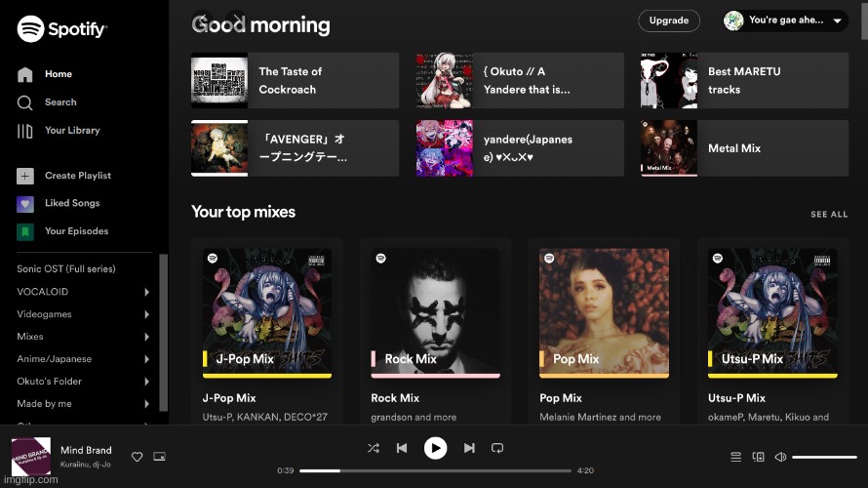The height and width of the screenshot is (488, 868).
Task: Select Create Playlist in sidebar
Action: pos(77,176)
